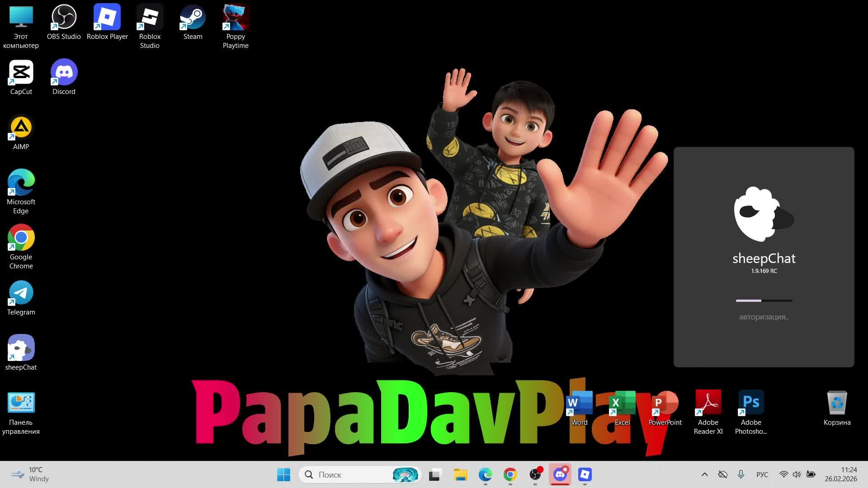Viewport: 868px width, 488px height.
Task: Toggle the microphone icon in system tray
Action: point(741,474)
